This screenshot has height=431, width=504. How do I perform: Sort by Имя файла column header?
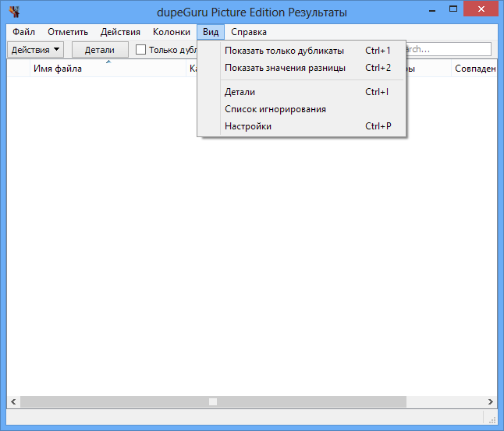coord(108,69)
